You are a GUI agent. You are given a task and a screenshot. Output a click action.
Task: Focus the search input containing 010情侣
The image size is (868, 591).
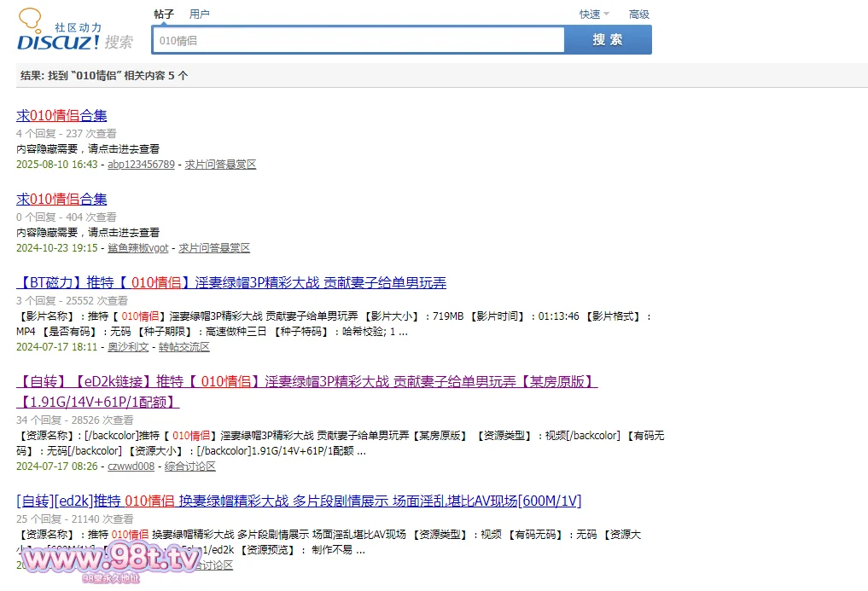click(x=358, y=40)
